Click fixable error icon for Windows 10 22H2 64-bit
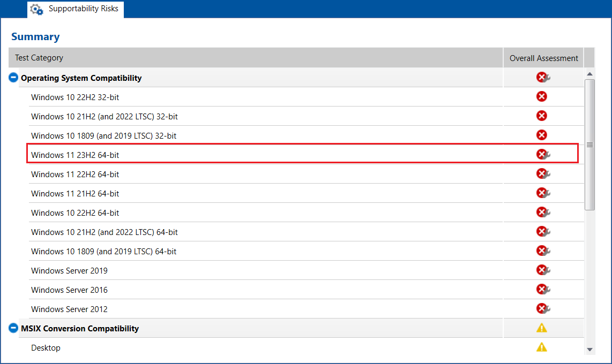The image size is (612, 364). click(x=543, y=212)
